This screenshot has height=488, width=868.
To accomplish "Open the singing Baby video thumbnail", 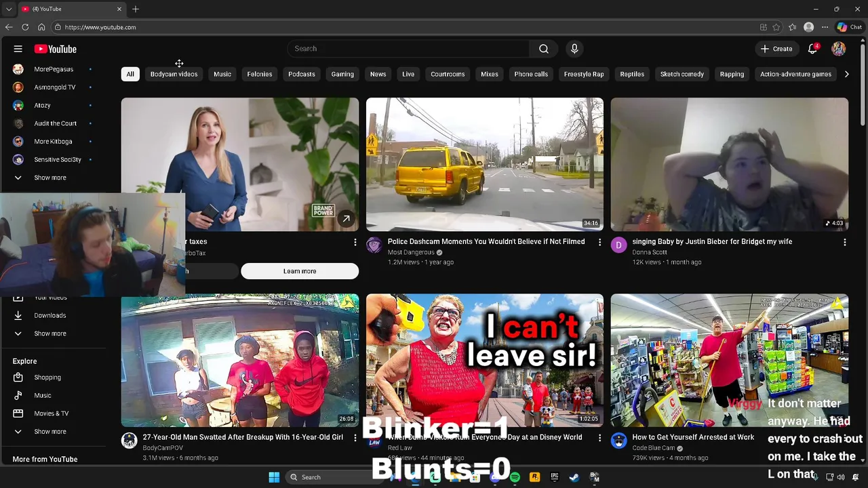I will (729, 165).
